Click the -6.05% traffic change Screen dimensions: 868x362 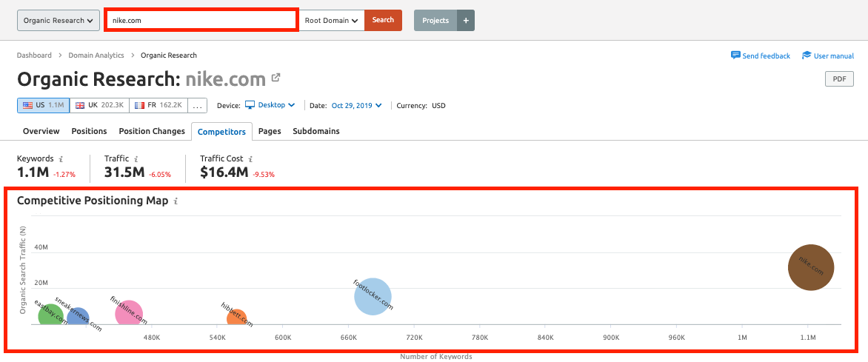[160, 175]
